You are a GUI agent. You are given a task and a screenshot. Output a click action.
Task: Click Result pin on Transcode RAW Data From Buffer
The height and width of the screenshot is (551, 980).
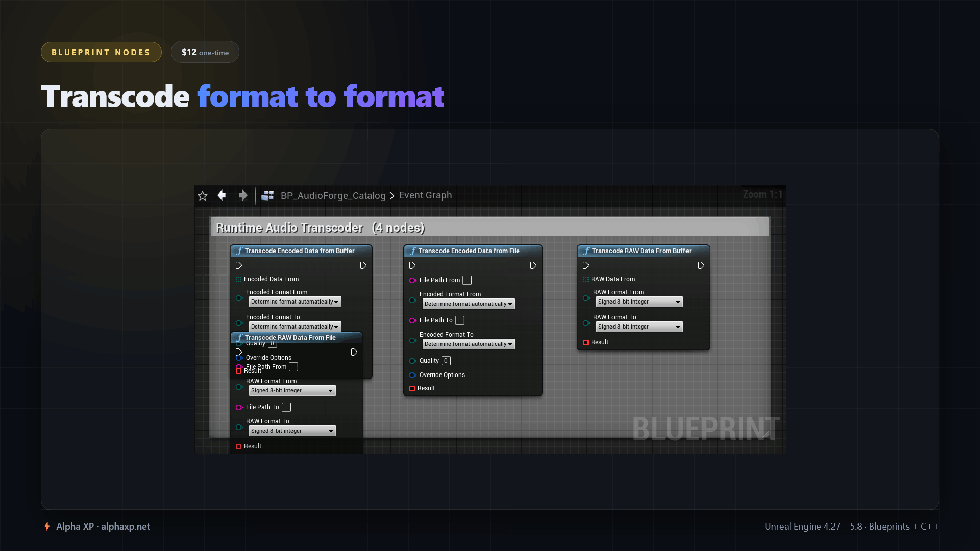[x=585, y=342]
